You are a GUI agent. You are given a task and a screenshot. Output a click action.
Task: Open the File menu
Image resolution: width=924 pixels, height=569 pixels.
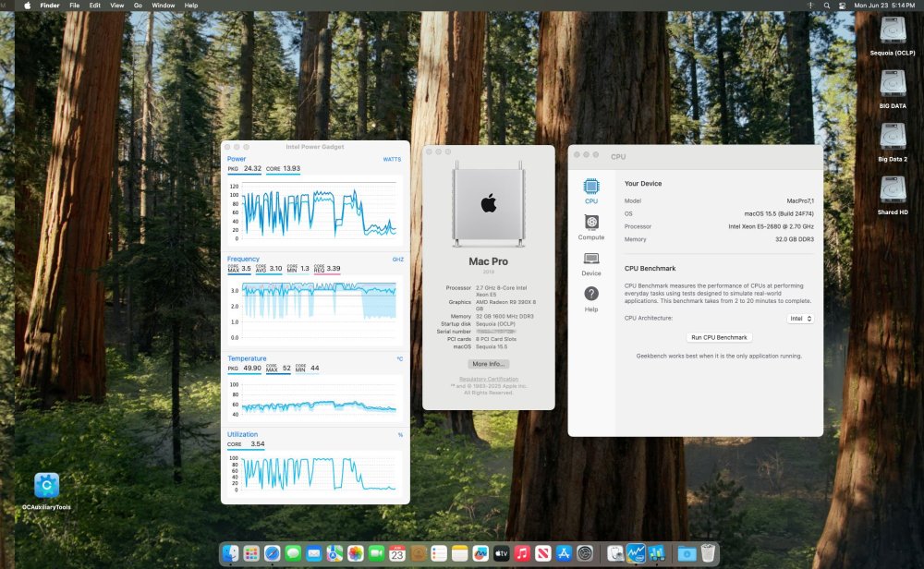click(x=74, y=6)
